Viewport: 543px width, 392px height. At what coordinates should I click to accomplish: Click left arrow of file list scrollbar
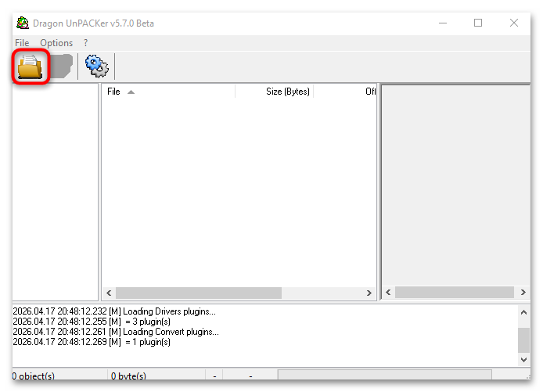pyautogui.click(x=109, y=293)
